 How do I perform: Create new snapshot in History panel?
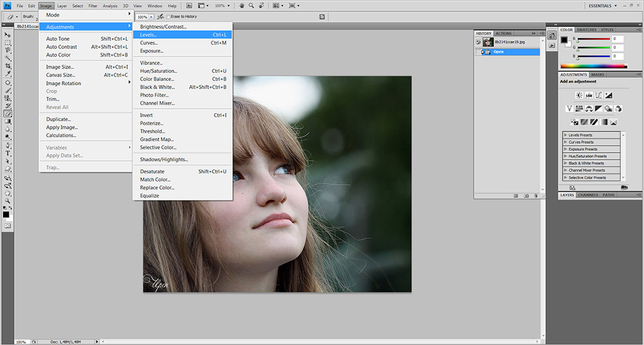click(526, 196)
